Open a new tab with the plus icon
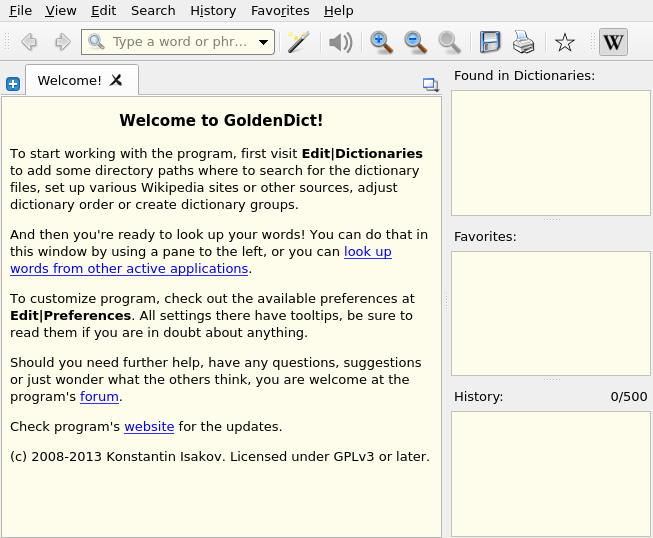The image size is (653, 538). coord(13,84)
